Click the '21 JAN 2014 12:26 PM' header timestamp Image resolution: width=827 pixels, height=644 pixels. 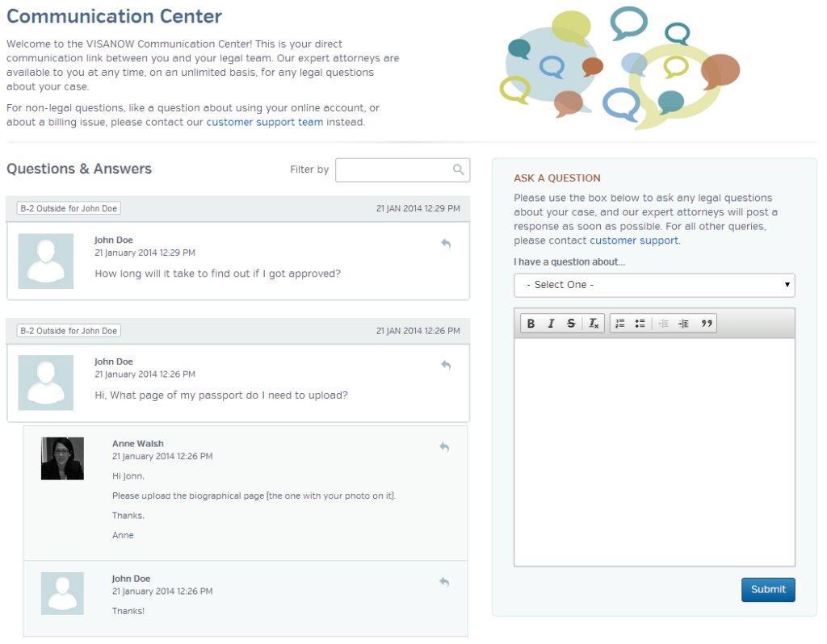point(418,331)
